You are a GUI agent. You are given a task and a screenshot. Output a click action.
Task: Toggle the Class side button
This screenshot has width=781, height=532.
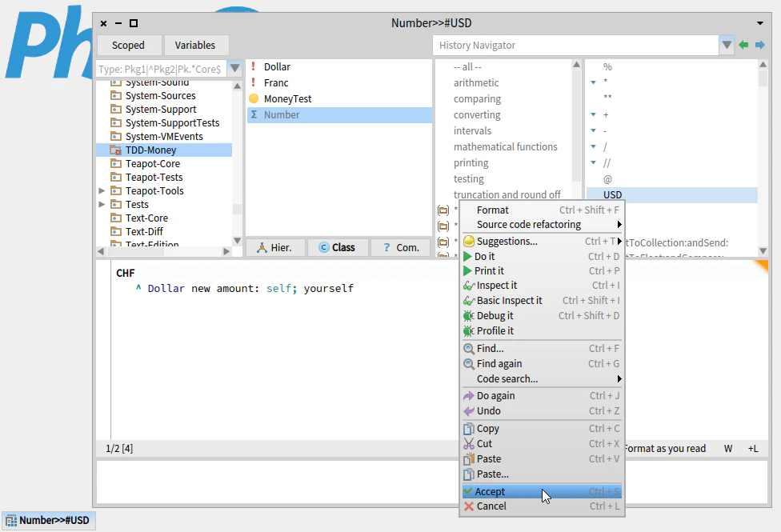click(338, 247)
